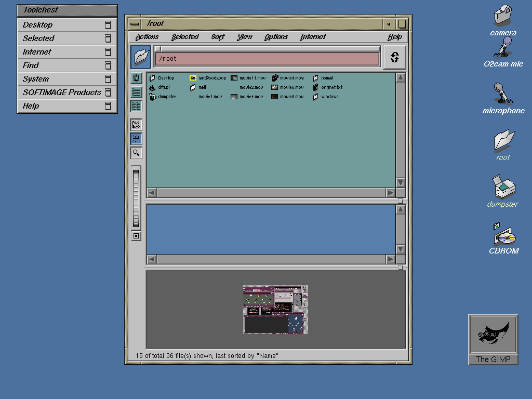Click the magnifying glass search icon

click(136, 153)
